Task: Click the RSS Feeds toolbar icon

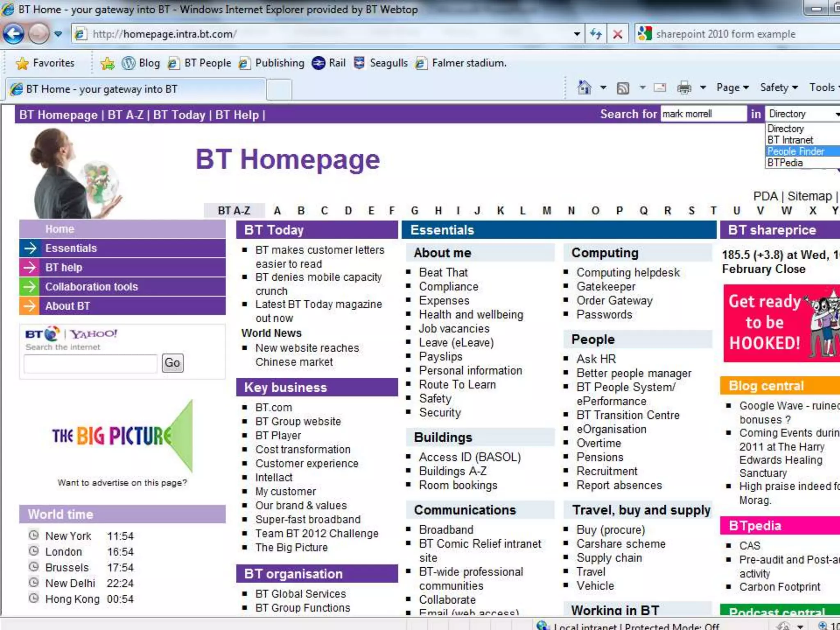Action: coord(623,88)
